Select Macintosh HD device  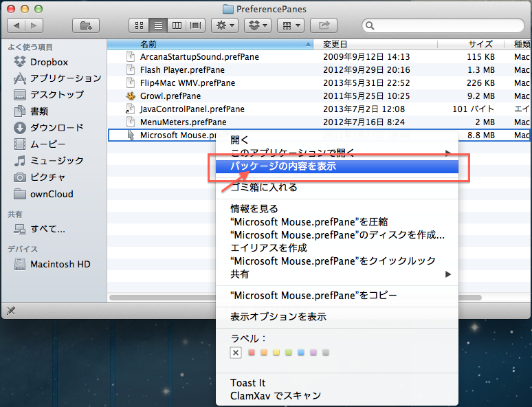point(52,264)
